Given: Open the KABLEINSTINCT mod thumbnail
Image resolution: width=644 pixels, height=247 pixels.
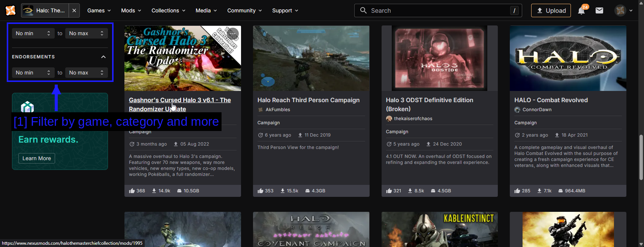Looking at the screenshot, I should [440, 229].
